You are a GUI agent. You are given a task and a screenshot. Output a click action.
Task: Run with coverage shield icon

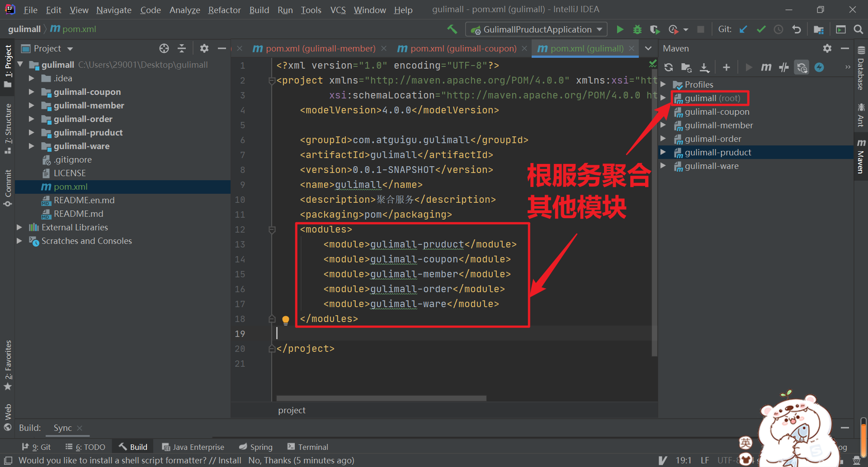pyautogui.click(x=655, y=29)
